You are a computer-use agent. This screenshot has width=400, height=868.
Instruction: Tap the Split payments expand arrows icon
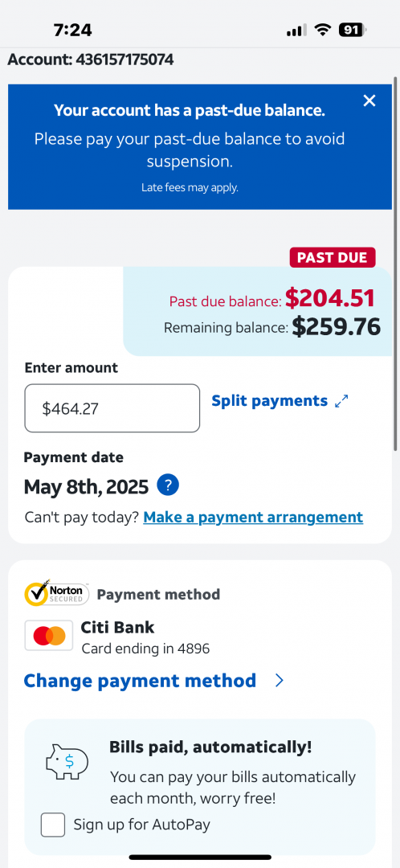[342, 401]
